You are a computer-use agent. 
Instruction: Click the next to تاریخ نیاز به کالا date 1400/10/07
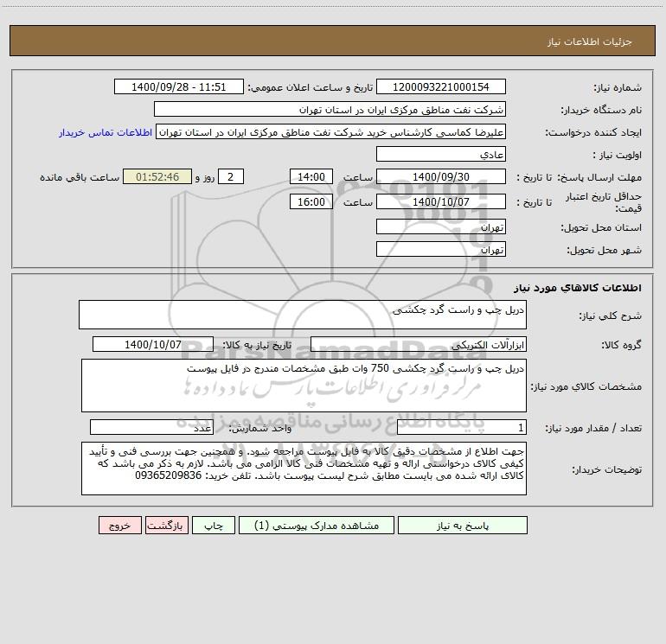153,344
